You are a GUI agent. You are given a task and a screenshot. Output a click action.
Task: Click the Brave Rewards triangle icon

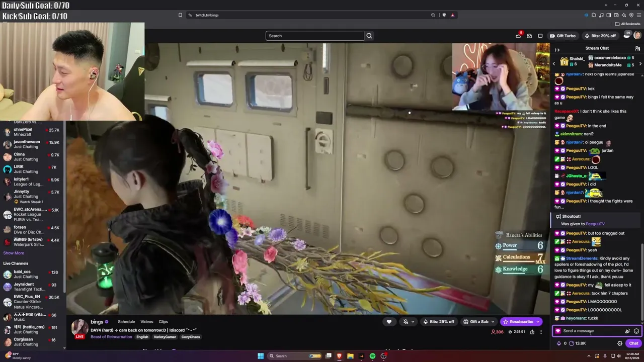click(x=452, y=15)
